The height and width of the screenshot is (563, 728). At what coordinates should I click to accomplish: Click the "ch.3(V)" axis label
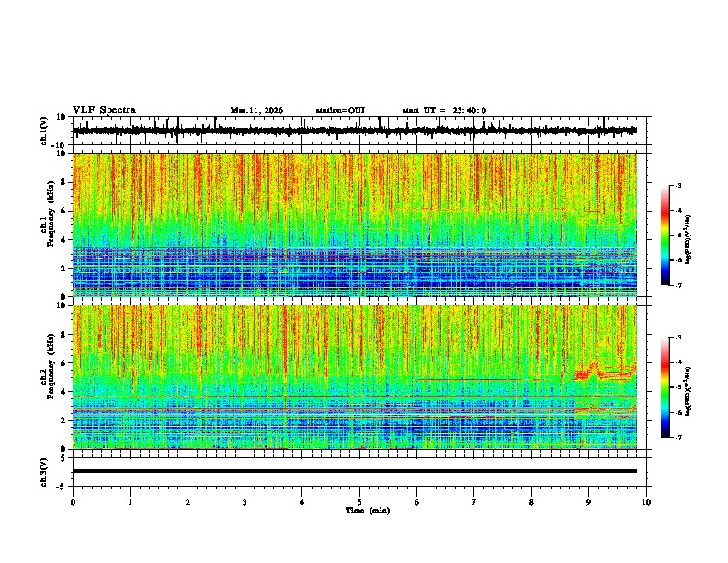pyautogui.click(x=44, y=472)
